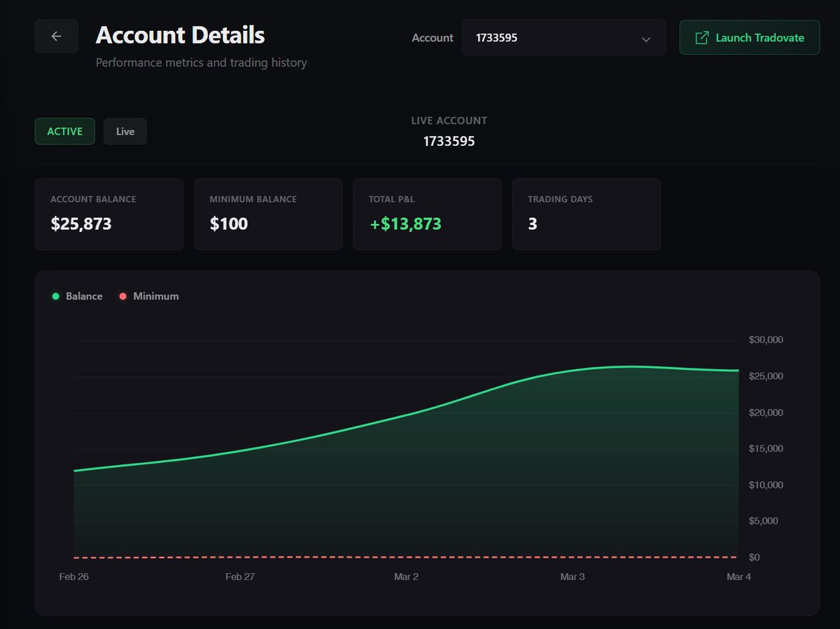
Task: Click the external link icon on Launch Tradovate
Action: (x=701, y=38)
